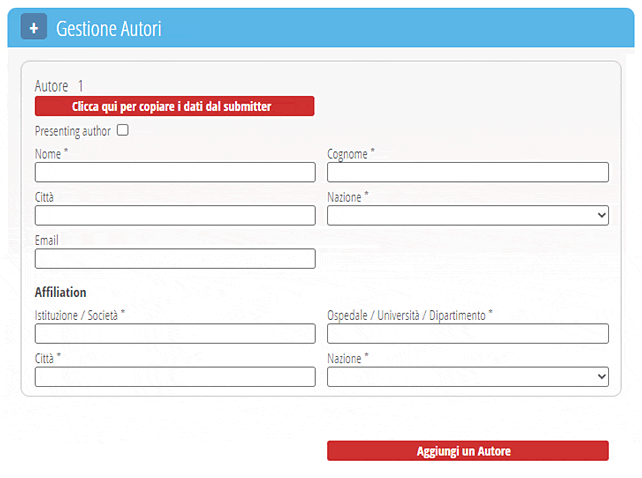Expand the Affiliation Nazione dropdown
642x478 pixels.
(467, 377)
